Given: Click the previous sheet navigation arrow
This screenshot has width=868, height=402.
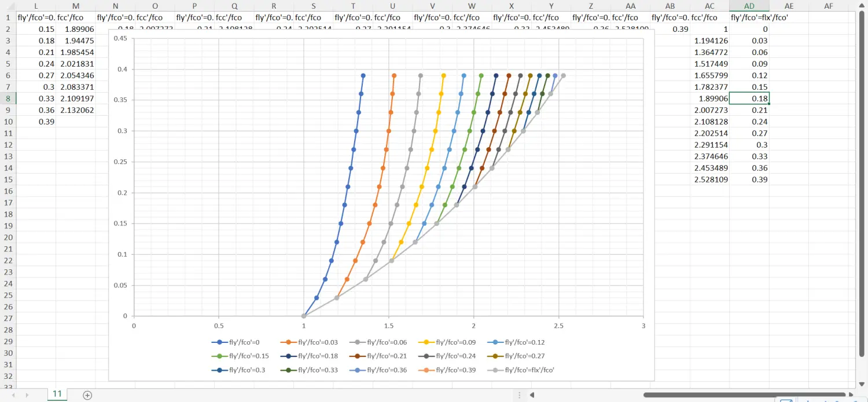Looking at the screenshot, I should pyautogui.click(x=12, y=395).
